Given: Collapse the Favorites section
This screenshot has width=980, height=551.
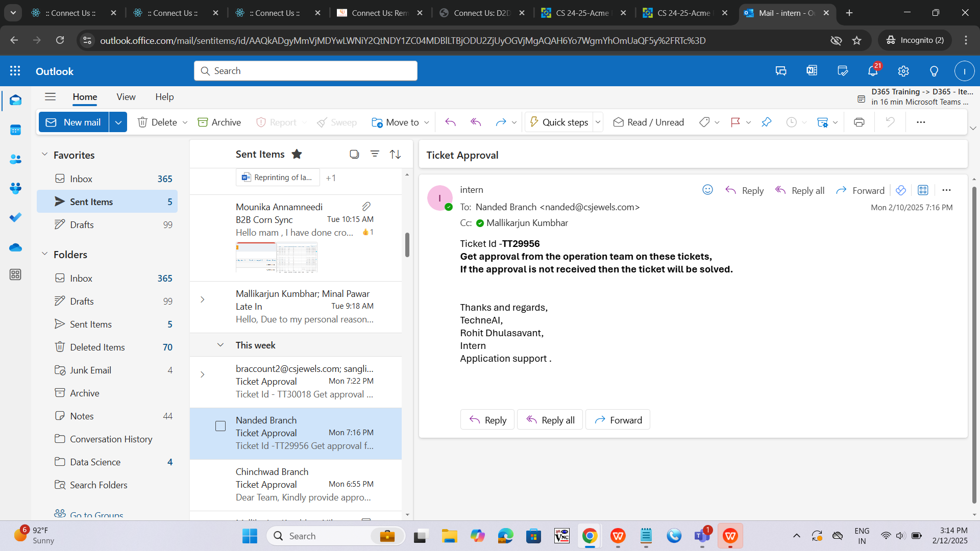Looking at the screenshot, I should (44, 155).
